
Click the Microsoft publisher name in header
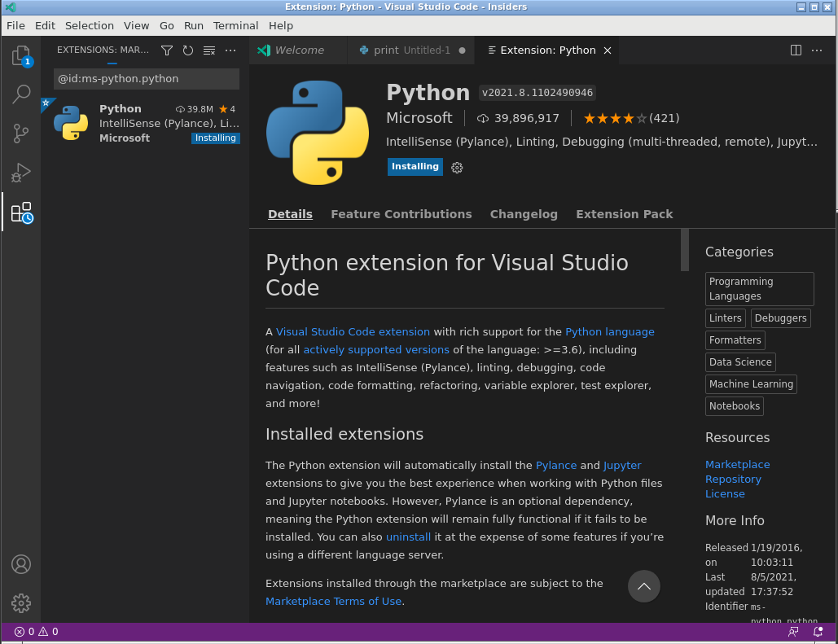pos(419,118)
